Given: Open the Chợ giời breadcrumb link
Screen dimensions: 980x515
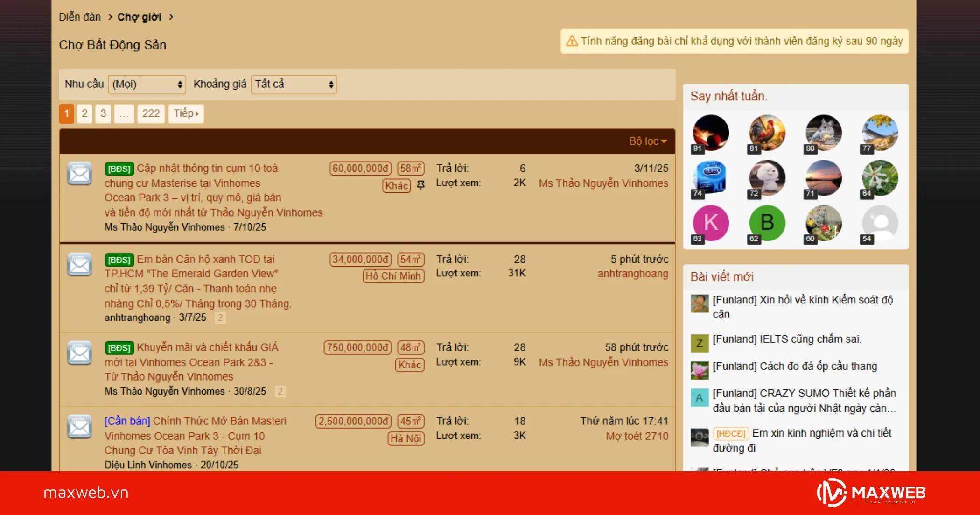Looking at the screenshot, I should [x=139, y=17].
